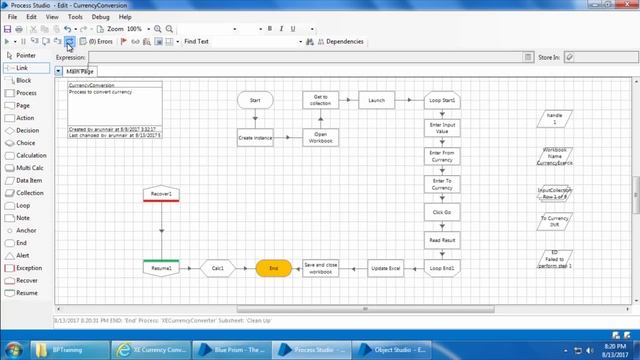Toggle italic formatting
This screenshot has width=640, height=360.
[x=281, y=29]
